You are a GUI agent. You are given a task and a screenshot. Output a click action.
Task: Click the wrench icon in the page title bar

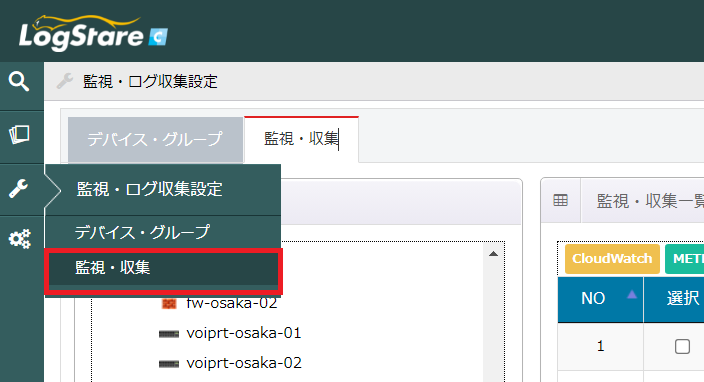[x=65, y=81]
